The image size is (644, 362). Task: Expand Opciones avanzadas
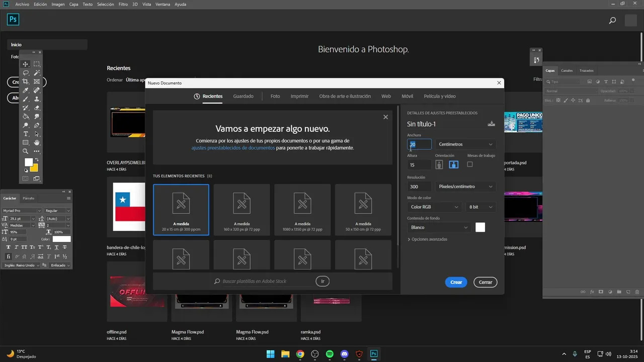pos(428,239)
